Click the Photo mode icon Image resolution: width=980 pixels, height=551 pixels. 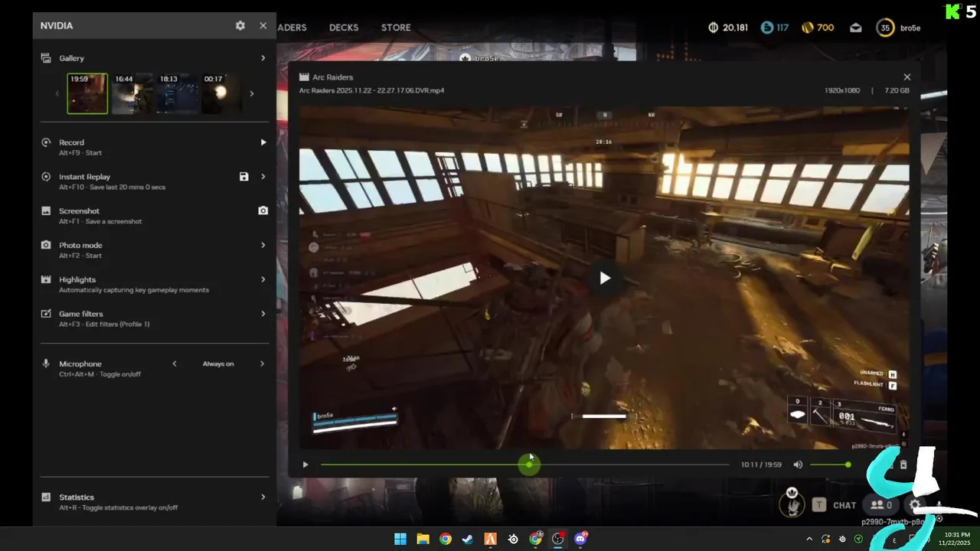pyautogui.click(x=46, y=245)
